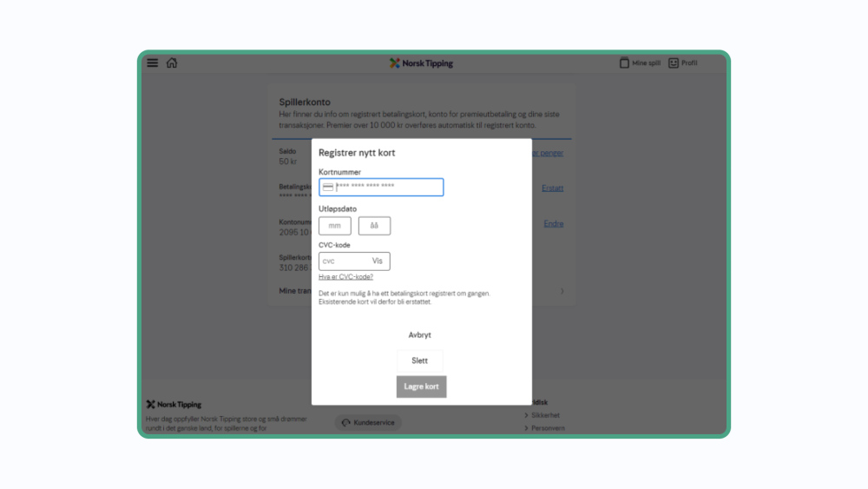The width and height of the screenshot is (868, 489).
Task: Click the Norsk Tipping logo in header
Action: click(x=422, y=63)
